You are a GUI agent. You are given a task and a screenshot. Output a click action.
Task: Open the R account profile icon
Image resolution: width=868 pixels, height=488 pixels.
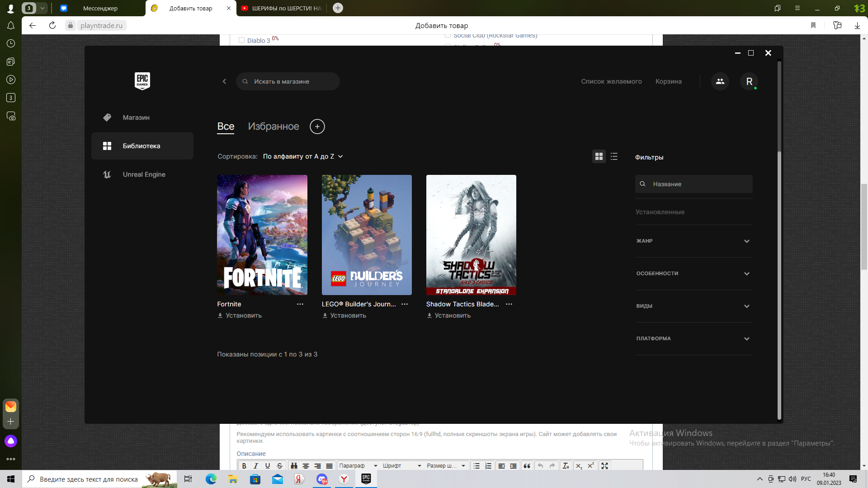pos(749,81)
